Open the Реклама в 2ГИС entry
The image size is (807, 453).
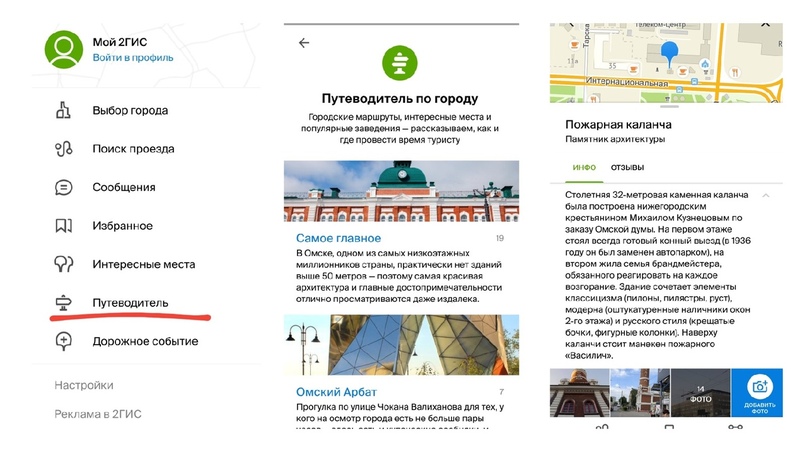98,414
